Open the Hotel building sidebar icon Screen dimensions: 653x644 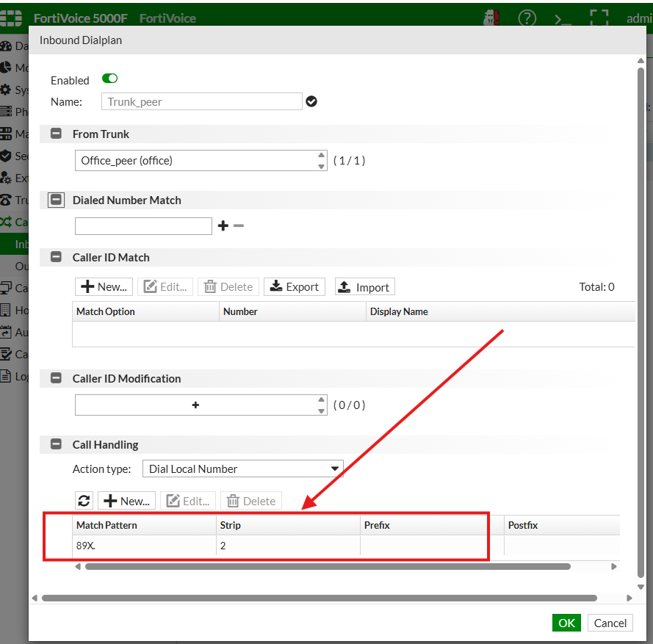(5, 310)
